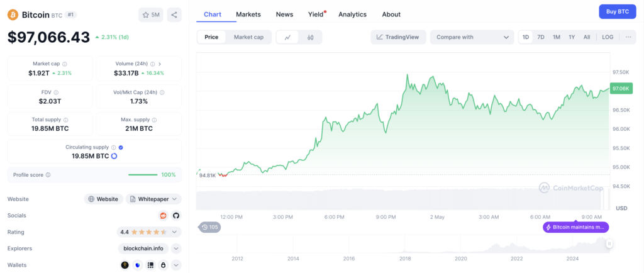Open Volume (24h) details arrow
Image resolution: width=644 pixels, height=273 pixels.
point(160,64)
